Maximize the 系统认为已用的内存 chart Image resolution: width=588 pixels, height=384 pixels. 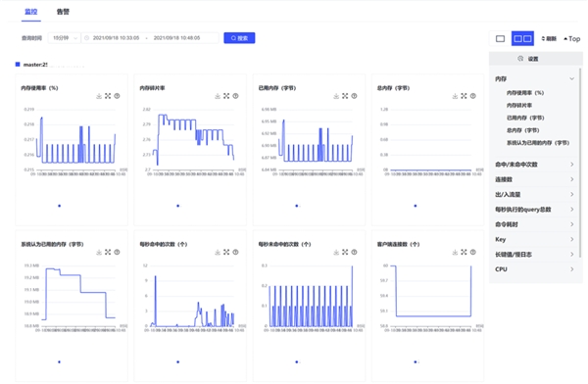pyautogui.click(x=108, y=252)
